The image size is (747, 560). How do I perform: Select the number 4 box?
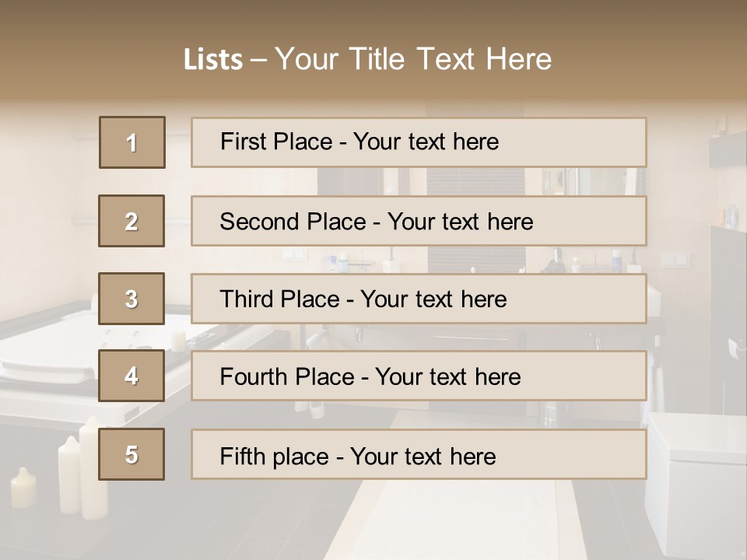pyautogui.click(x=132, y=376)
